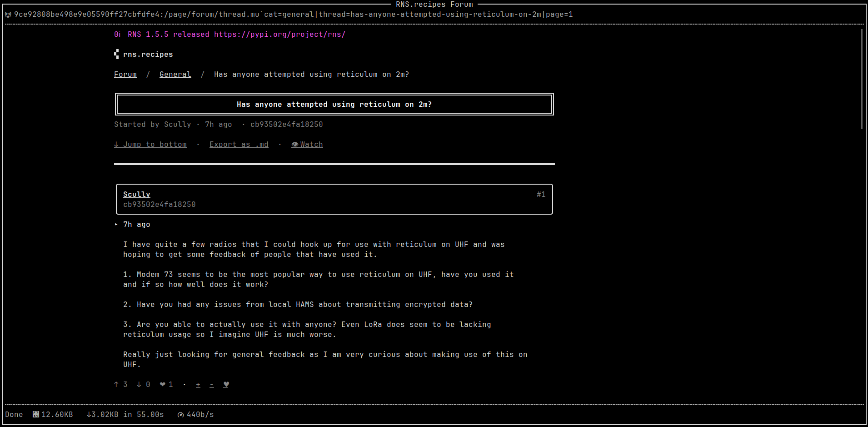868x427 pixels.
Task: Click the heart count showing 1
Action: point(166,385)
